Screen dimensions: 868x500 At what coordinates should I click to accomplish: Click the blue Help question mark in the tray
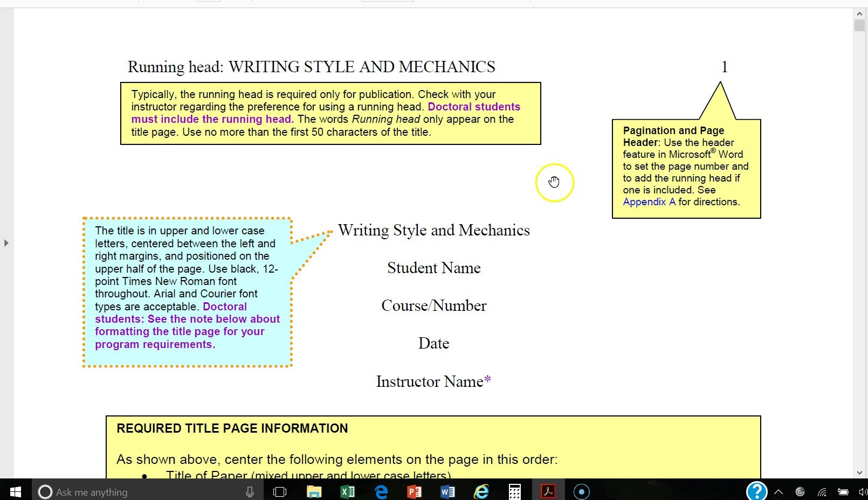pos(756,491)
